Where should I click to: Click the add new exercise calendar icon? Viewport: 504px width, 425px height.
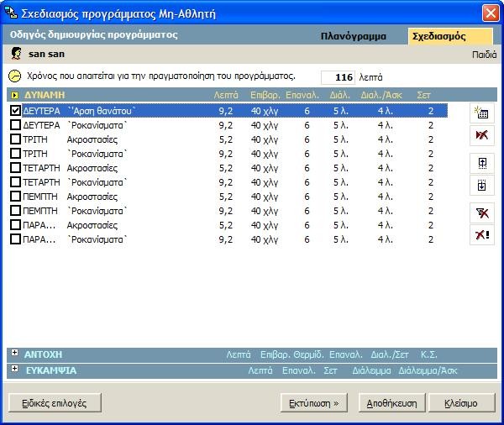(x=481, y=113)
